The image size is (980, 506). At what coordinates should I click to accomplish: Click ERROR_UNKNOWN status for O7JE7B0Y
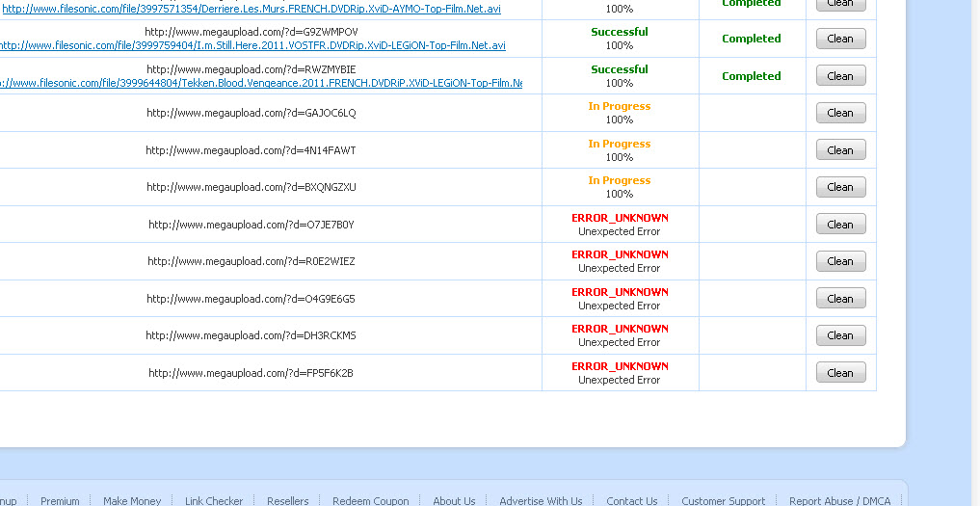620,218
